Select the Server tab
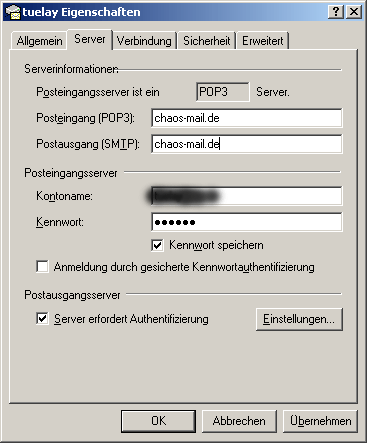The width and height of the screenshot is (367, 443). (x=90, y=39)
